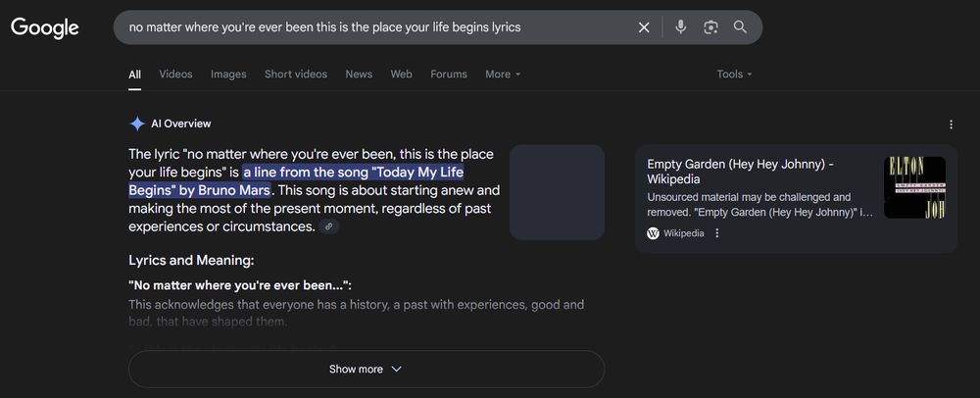Click the AI Overview sparkle icon
980x398 pixels.
pyautogui.click(x=137, y=124)
